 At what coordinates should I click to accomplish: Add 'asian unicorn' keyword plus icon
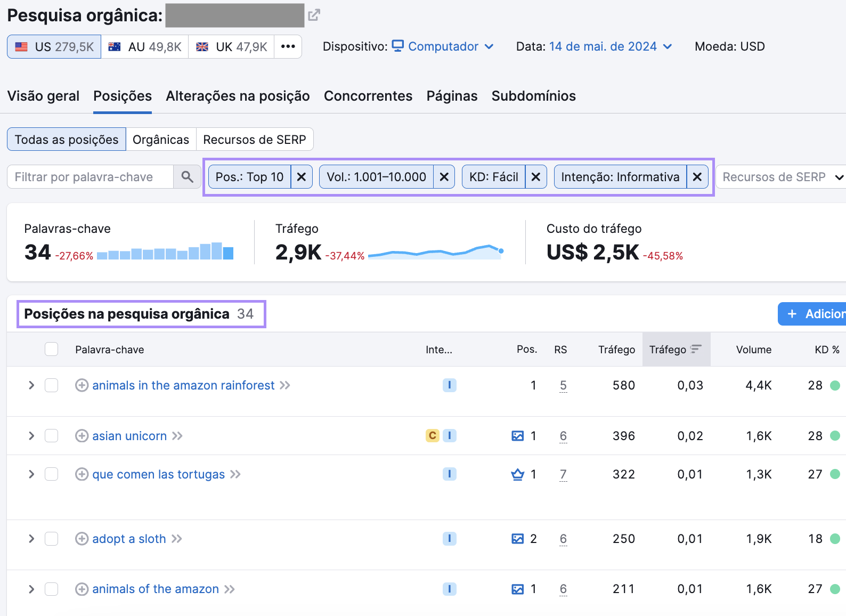point(82,436)
